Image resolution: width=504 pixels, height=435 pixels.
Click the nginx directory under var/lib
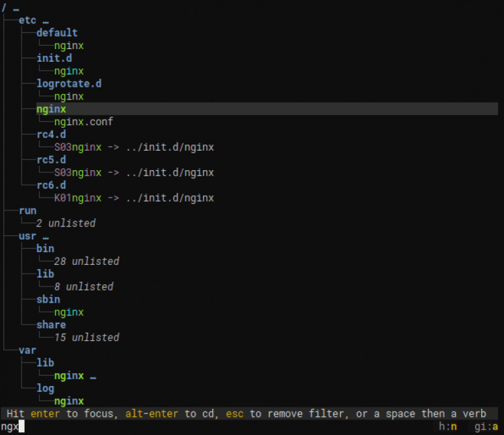tap(69, 376)
